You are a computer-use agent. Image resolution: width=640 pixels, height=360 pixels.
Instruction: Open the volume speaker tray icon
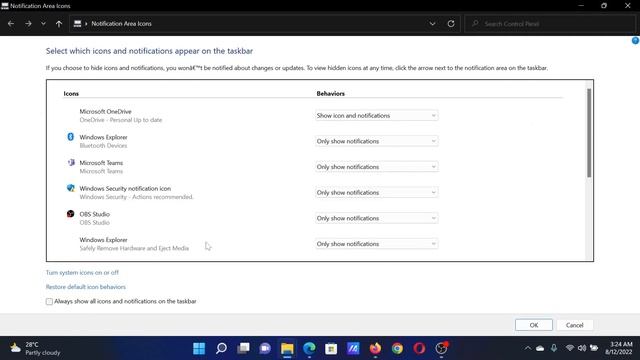point(582,348)
